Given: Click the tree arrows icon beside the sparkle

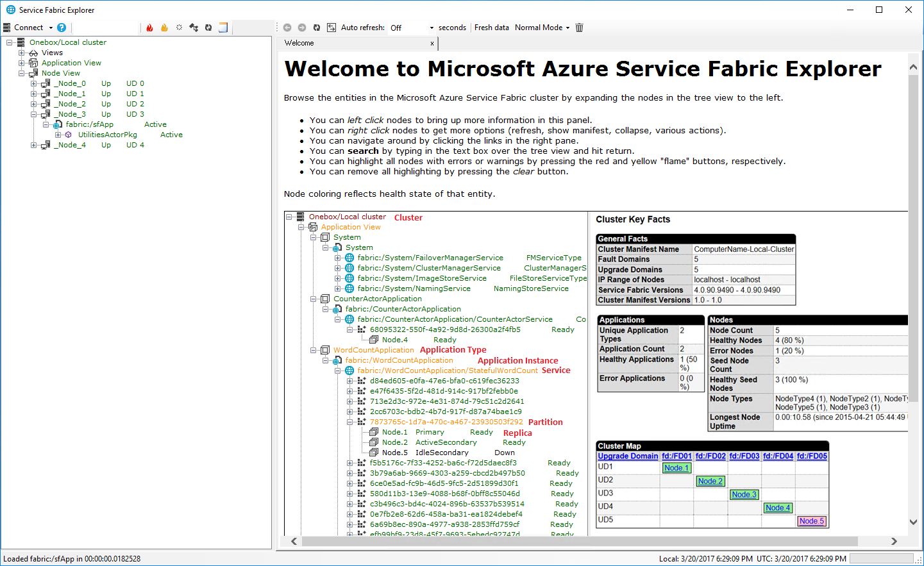Looking at the screenshot, I should coord(194,28).
